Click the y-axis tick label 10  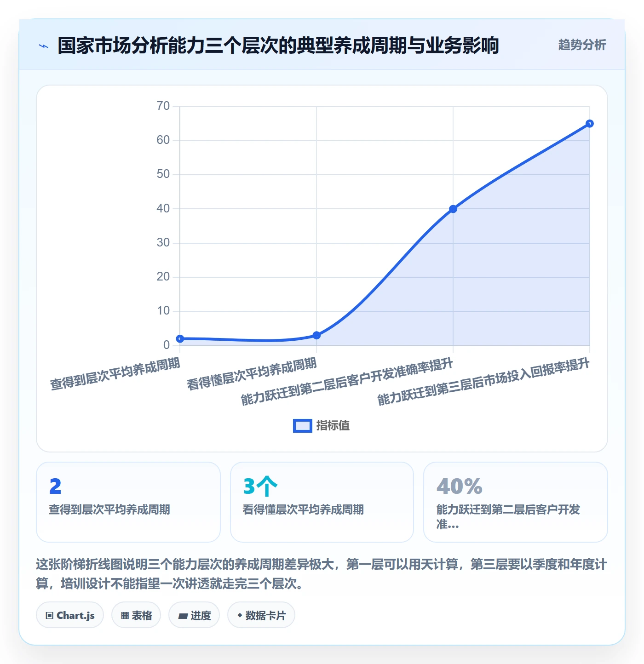[x=163, y=311]
